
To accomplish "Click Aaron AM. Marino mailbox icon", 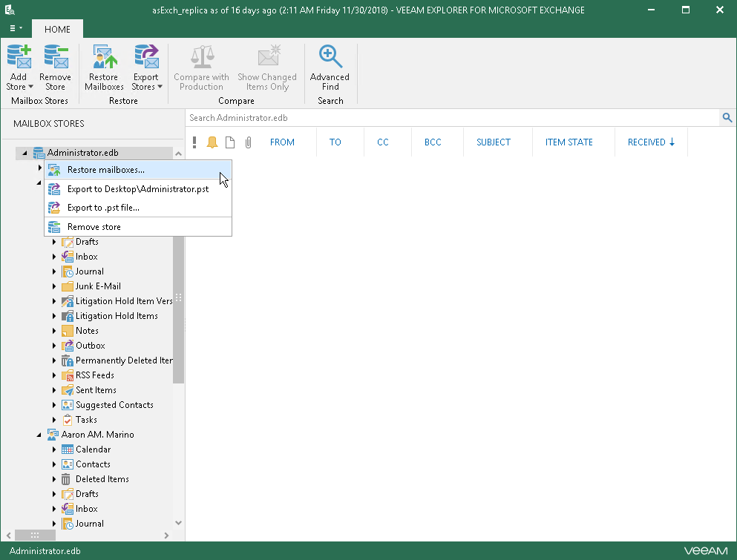I will click(x=53, y=435).
